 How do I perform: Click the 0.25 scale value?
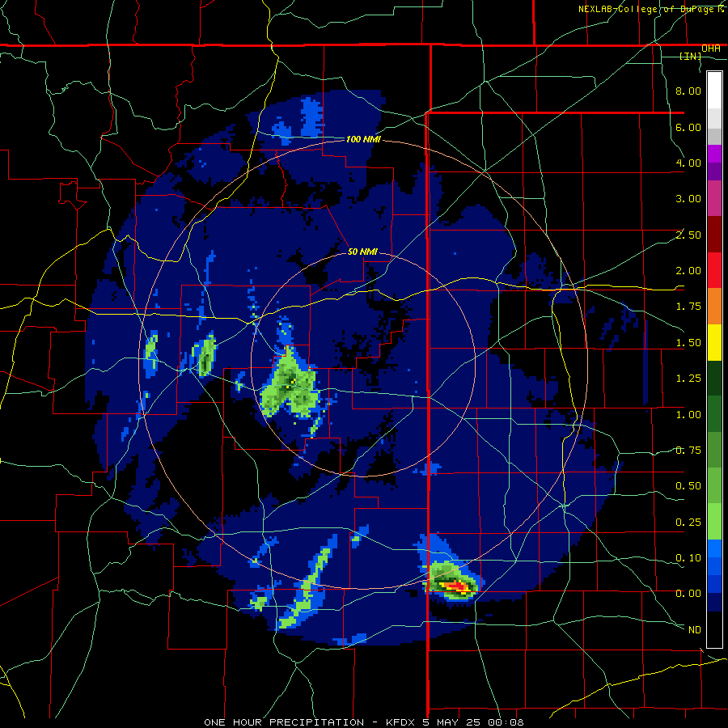pos(688,523)
